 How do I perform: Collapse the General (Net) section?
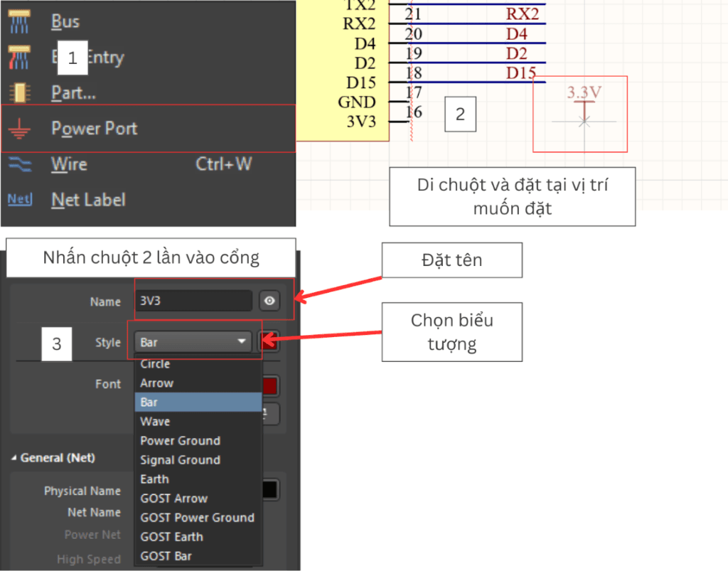(x=15, y=458)
